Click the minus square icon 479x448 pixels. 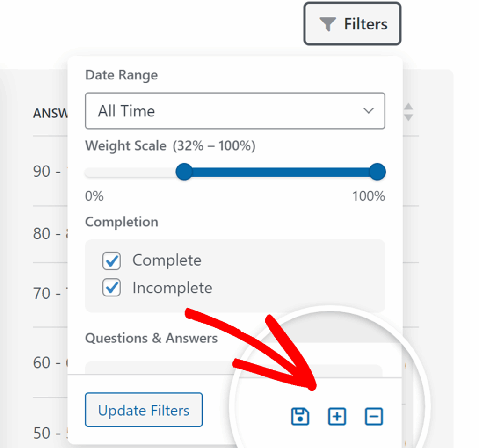(x=374, y=416)
